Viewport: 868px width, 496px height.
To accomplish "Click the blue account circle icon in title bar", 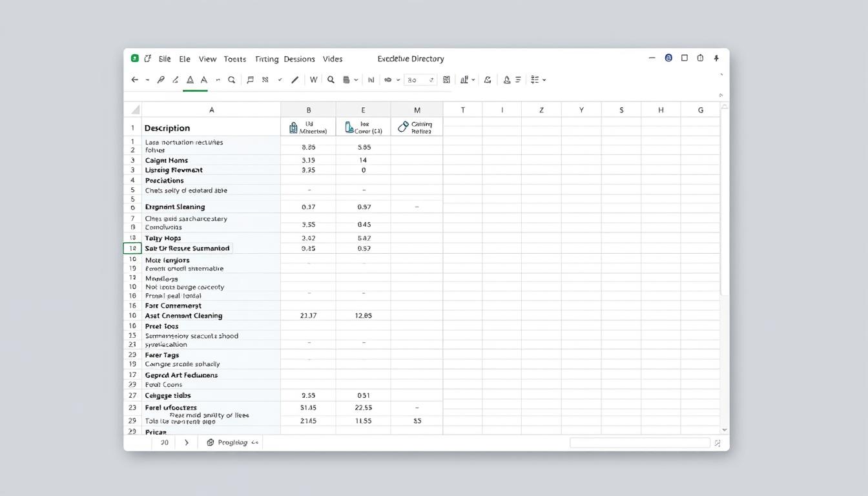I will pos(668,58).
